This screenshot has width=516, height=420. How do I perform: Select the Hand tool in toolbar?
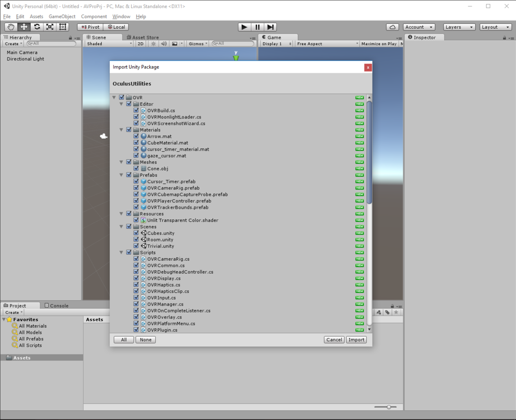pos(11,27)
